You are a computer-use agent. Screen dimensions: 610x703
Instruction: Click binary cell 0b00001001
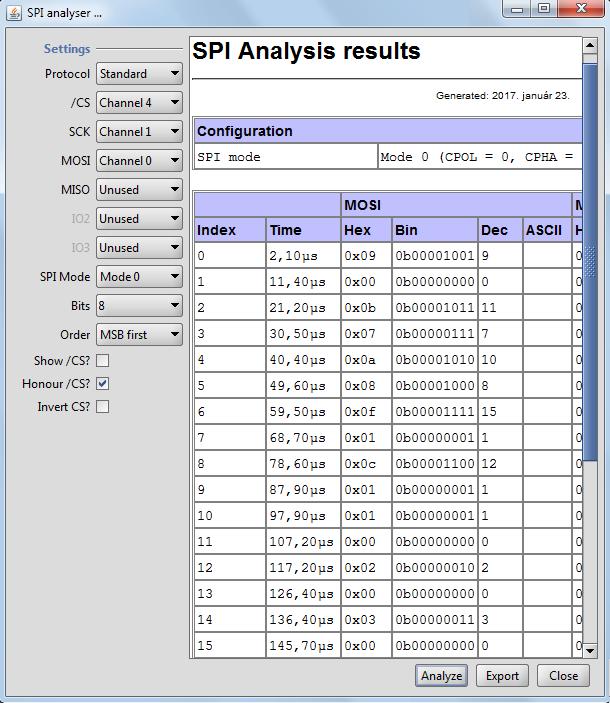[435, 256]
